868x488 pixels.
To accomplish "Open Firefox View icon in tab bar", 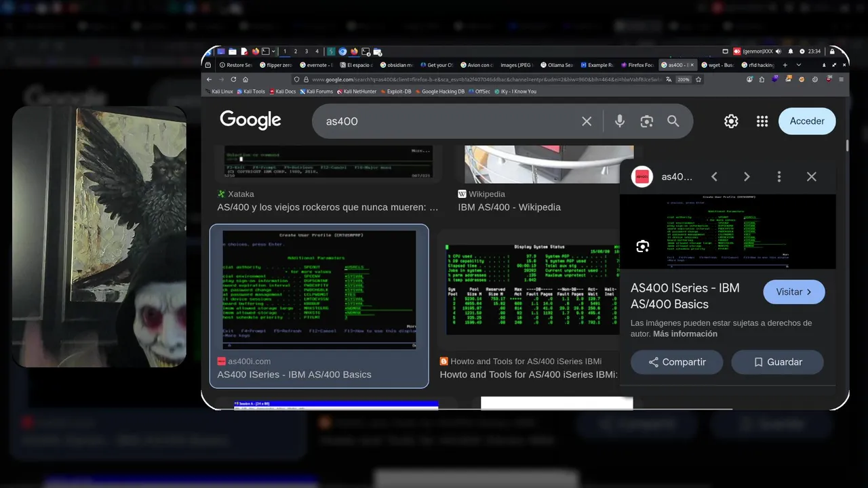I will pyautogui.click(x=208, y=65).
